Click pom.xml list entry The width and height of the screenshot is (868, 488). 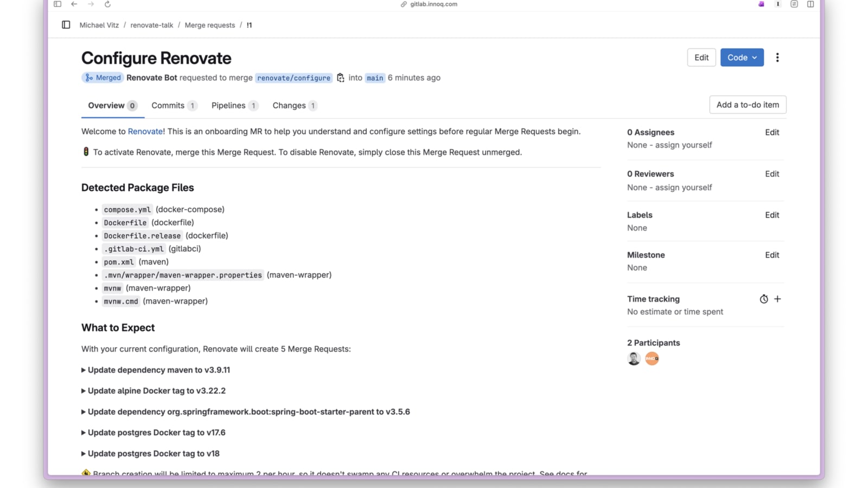[119, 262]
